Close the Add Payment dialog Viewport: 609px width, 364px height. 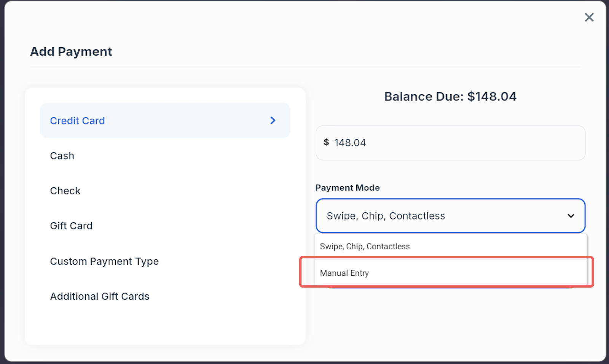coord(589,17)
